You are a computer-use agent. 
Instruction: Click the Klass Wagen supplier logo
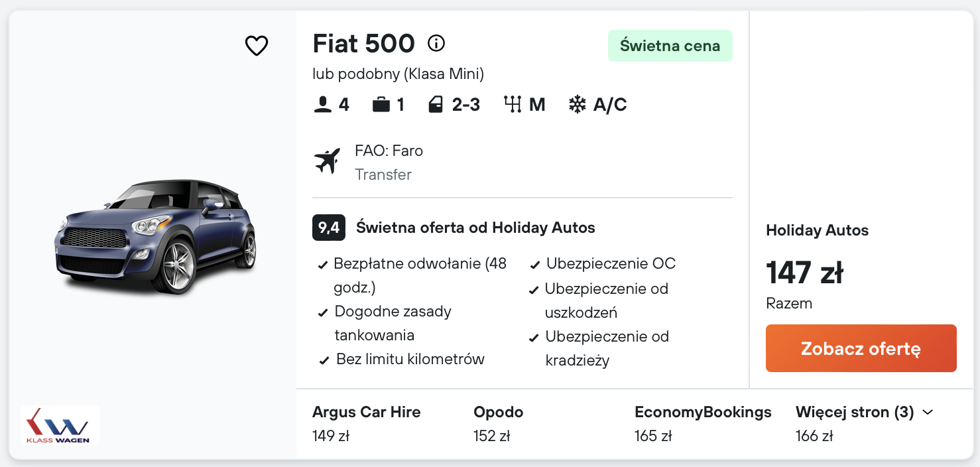(x=60, y=425)
